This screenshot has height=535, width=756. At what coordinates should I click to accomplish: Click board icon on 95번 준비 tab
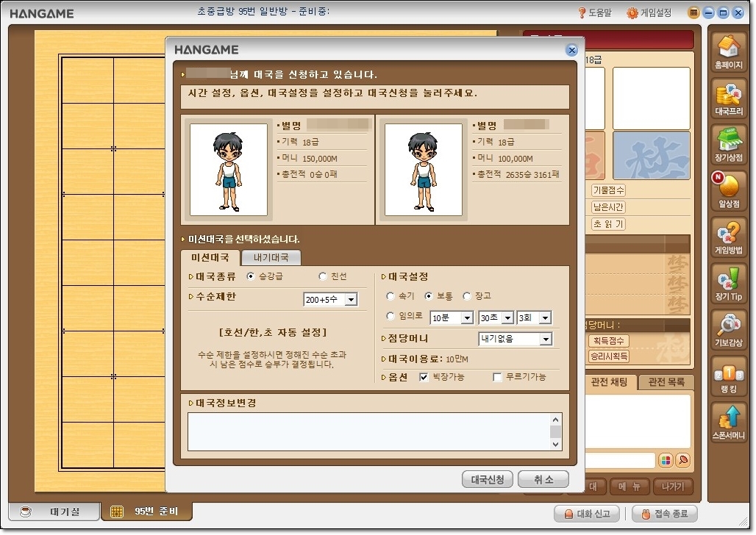(117, 511)
